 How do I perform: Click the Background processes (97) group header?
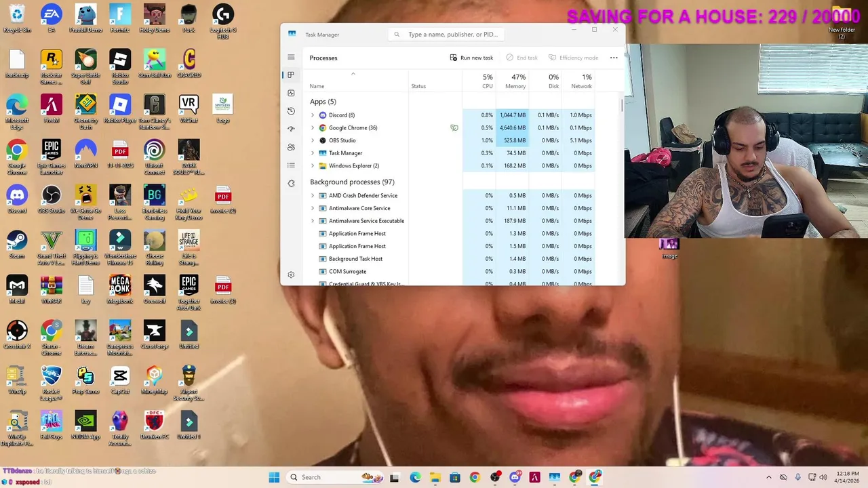pos(352,182)
